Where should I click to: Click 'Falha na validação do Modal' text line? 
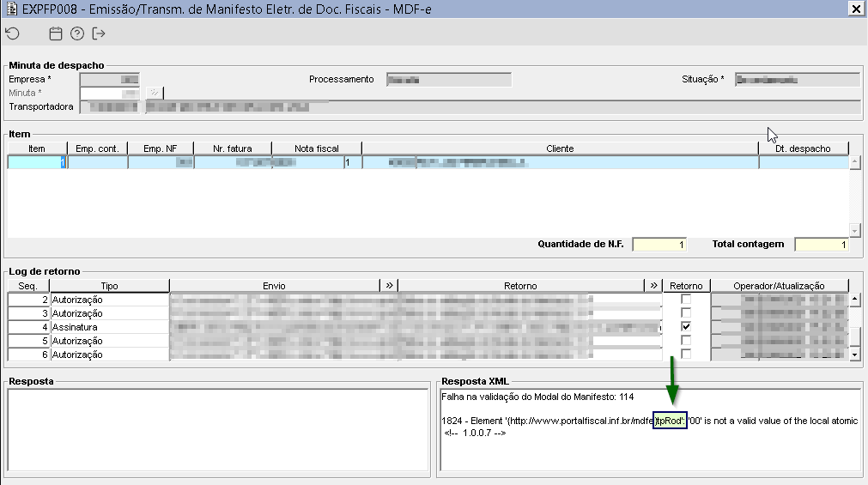pyautogui.click(x=537, y=397)
